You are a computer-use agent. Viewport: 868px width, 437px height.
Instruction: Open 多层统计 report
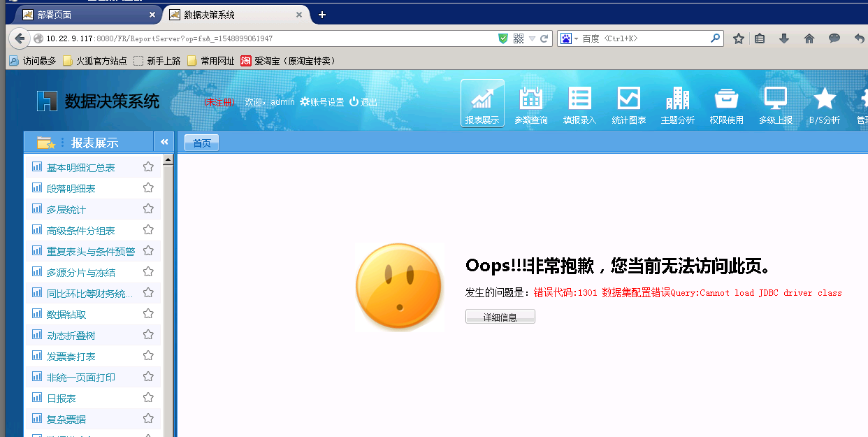66,210
